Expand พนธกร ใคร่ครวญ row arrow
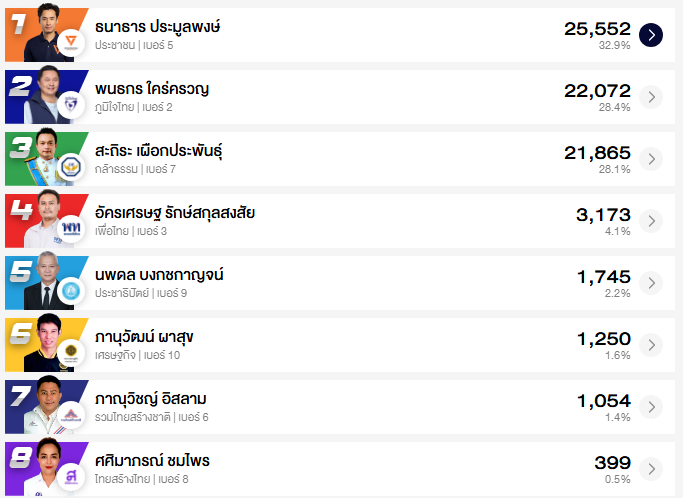This screenshot has height=498, width=683. (651, 97)
